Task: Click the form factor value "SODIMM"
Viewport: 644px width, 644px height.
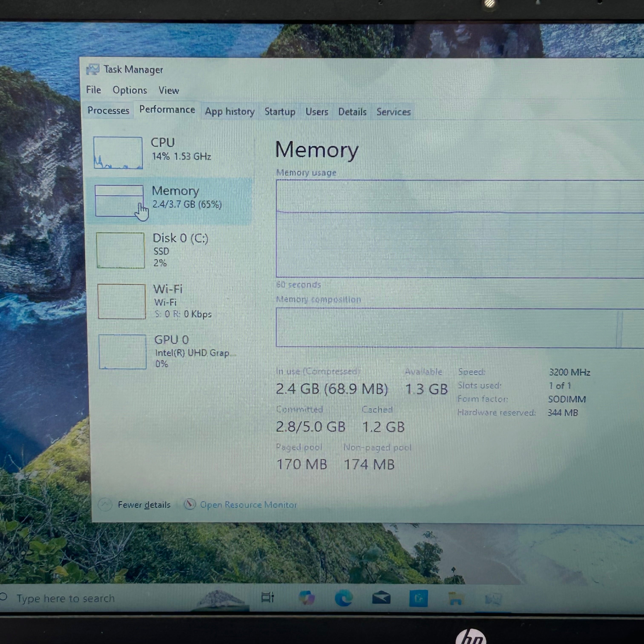Action: coord(567,399)
